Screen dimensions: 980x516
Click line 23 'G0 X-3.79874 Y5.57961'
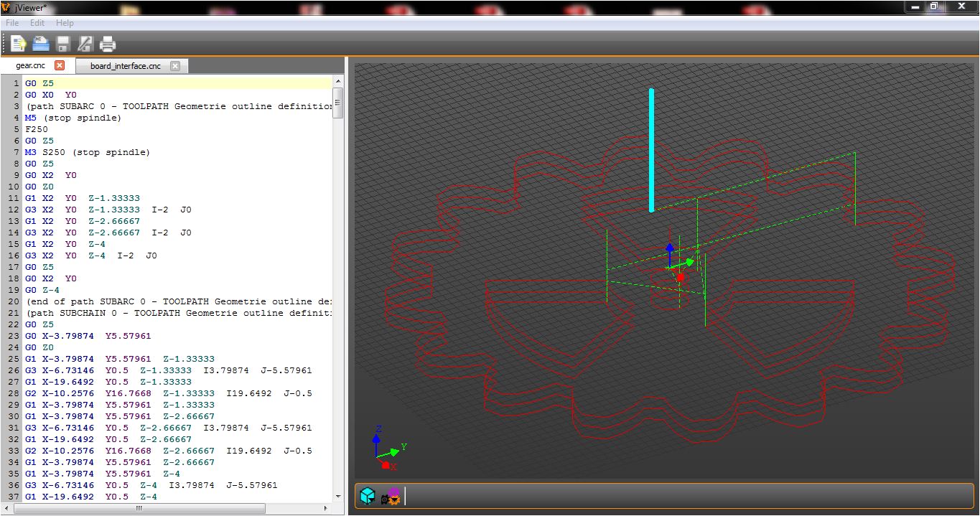(x=88, y=336)
